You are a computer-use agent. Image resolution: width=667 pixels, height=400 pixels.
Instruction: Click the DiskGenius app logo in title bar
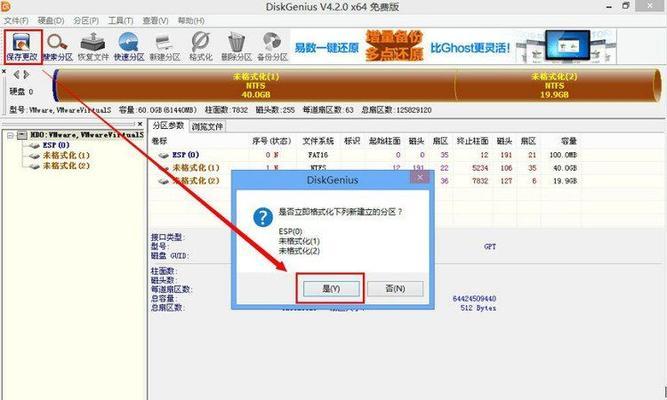pyautogui.click(x=6, y=6)
